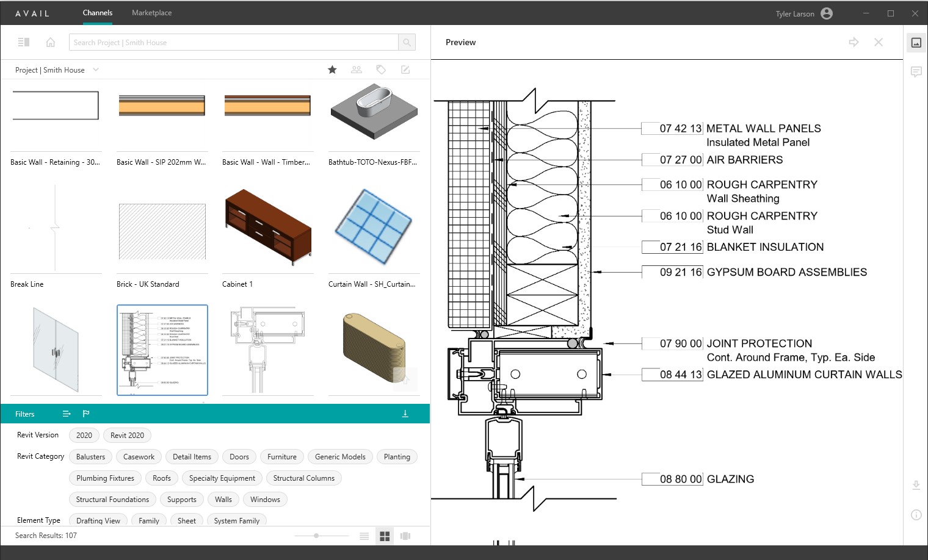Image resolution: width=928 pixels, height=560 pixels.
Task: Click the favorites star above the thumbnails
Action: tap(332, 70)
